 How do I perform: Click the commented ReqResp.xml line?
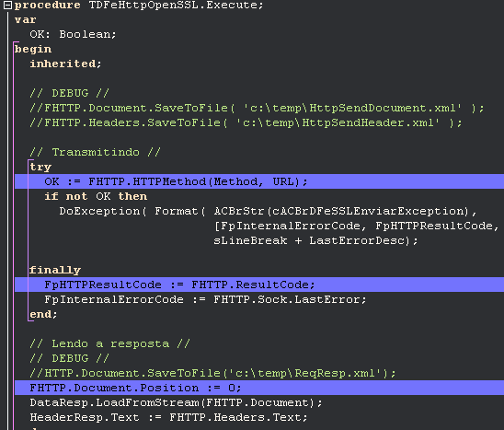coord(212,373)
